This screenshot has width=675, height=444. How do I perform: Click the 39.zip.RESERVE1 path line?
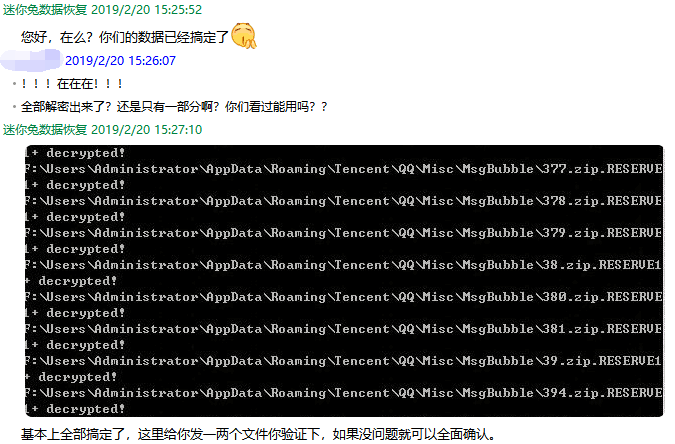[x=344, y=360]
